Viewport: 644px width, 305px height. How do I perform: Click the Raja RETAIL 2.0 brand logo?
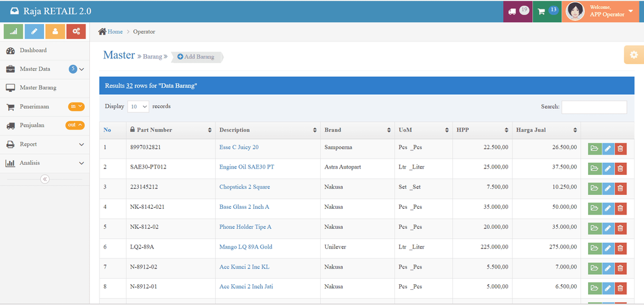[x=50, y=11]
